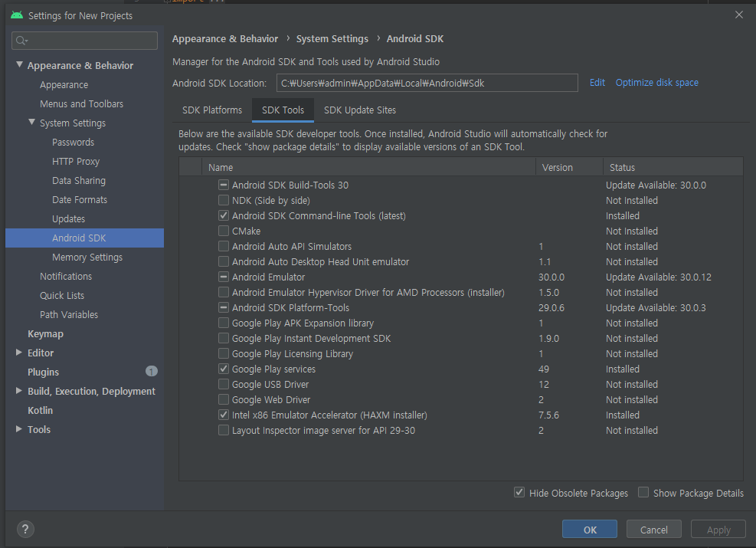Check Google USB Driver
Screen dimensions: 756x548
(223, 384)
